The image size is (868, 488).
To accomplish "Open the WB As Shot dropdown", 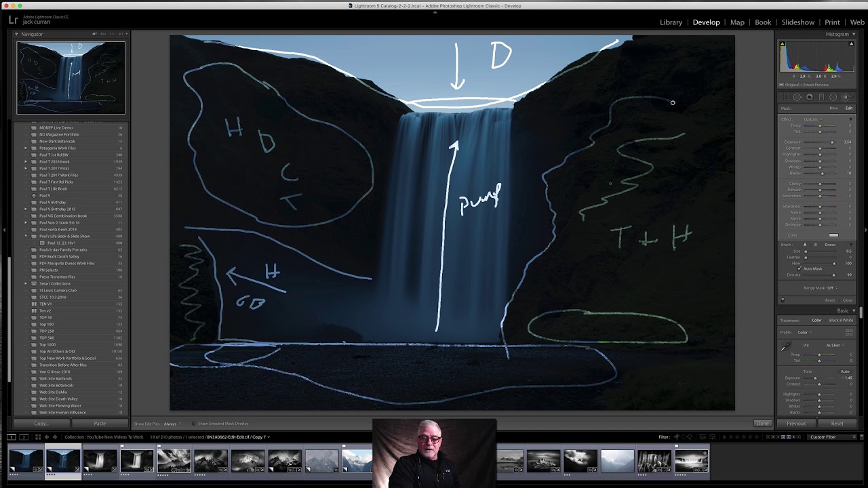I will [833, 345].
